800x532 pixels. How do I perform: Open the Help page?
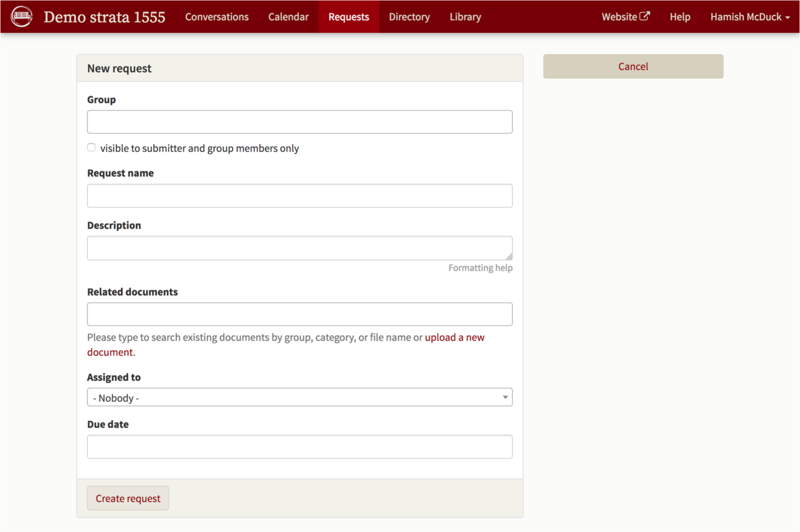coord(680,16)
